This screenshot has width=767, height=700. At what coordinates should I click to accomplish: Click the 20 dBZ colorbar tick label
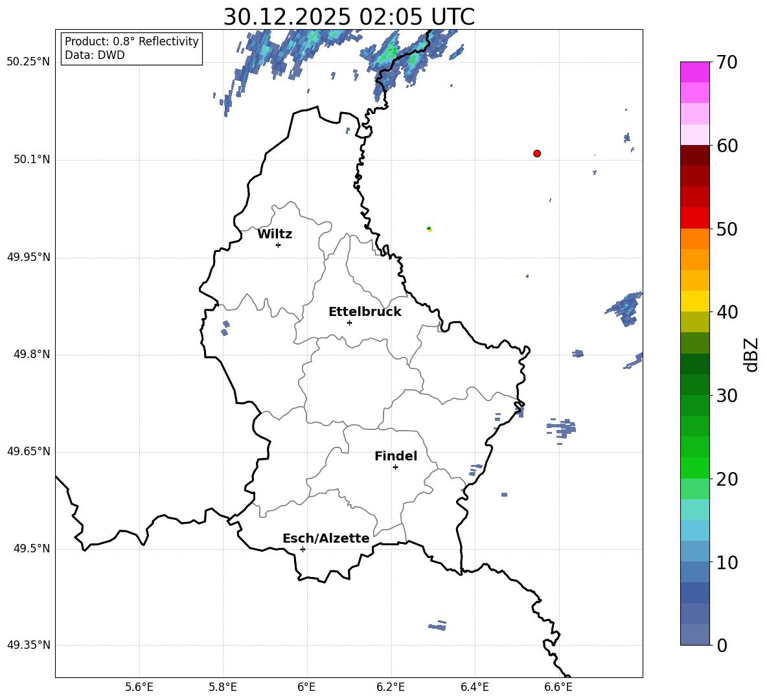(x=727, y=479)
